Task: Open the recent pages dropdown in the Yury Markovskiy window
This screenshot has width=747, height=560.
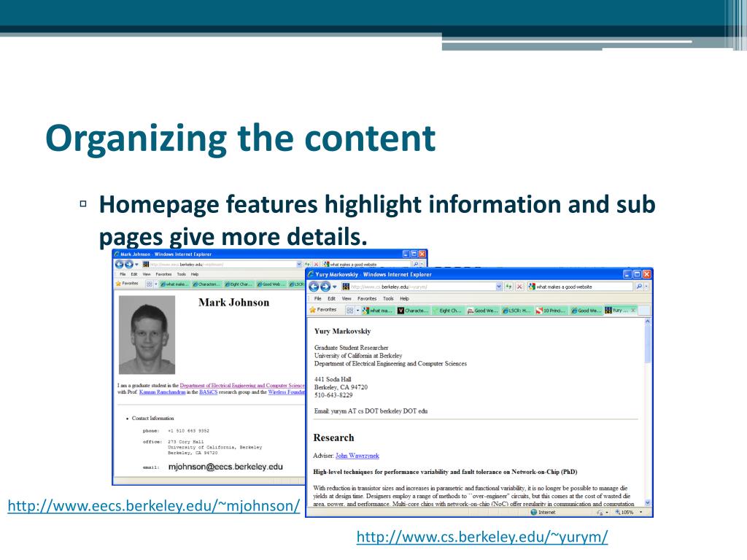Action: 334,287
